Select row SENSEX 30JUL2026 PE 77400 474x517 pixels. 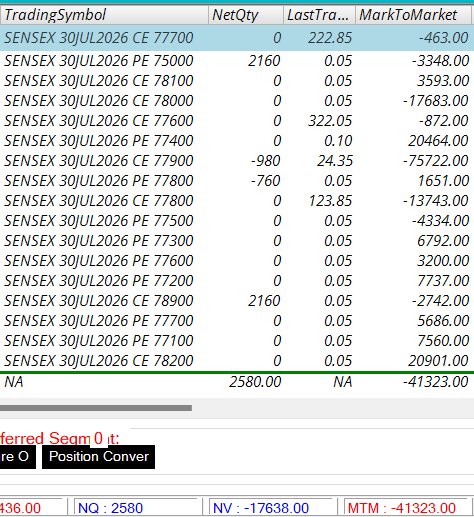point(237,141)
